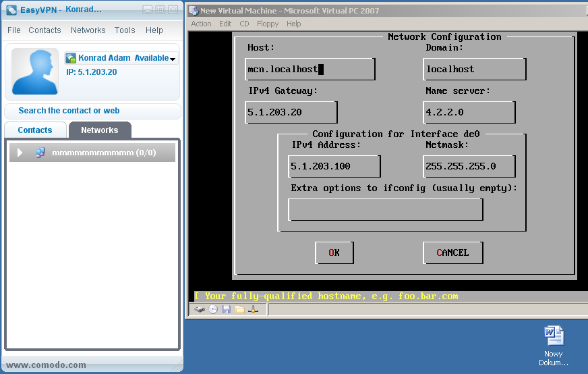Click the IP: 5.1.203.20 text
Image resolution: width=588 pixels, height=374 pixels.
[x=92, y=72]
